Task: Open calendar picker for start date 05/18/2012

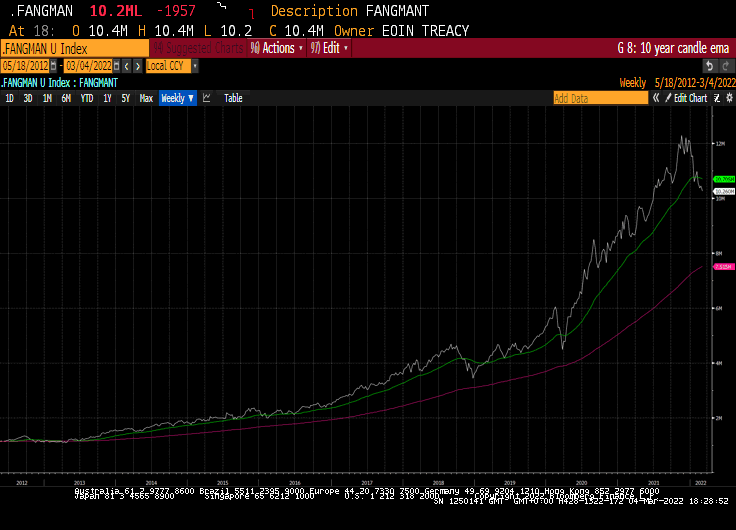Action: (x=54, y=66)
